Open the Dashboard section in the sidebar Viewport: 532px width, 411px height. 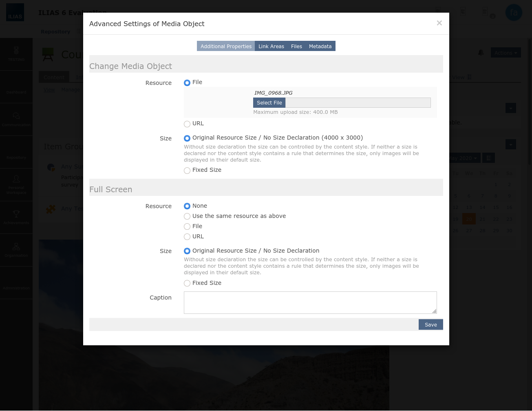(16, 87)
